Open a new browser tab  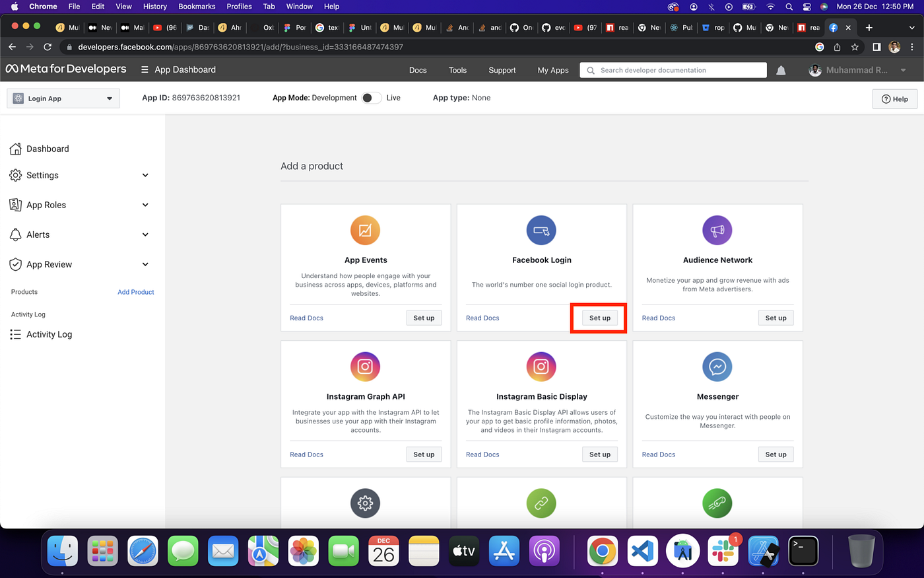[869, 28]
